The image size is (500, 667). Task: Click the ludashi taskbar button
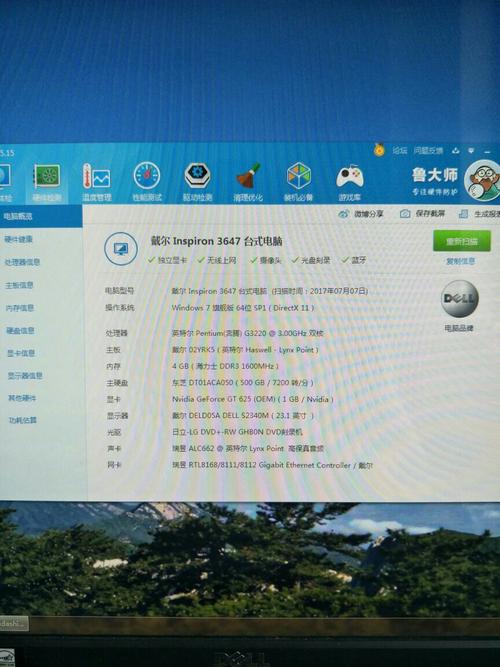[14, 624]
